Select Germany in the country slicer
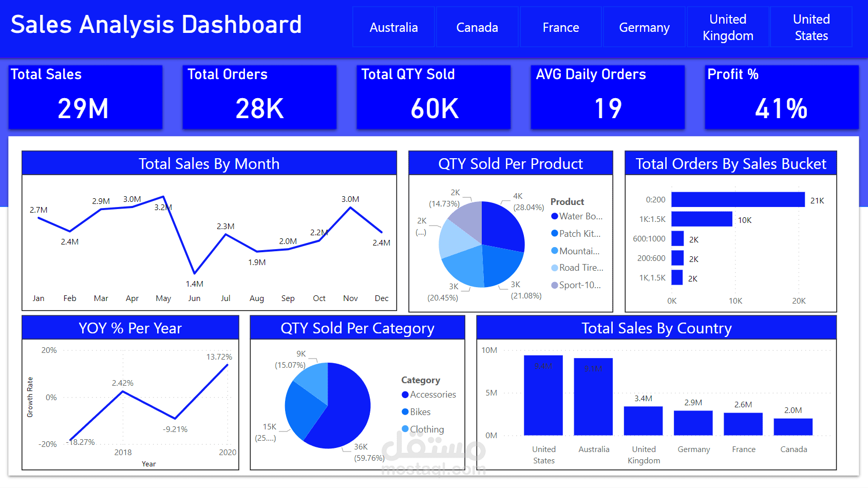This screenshot has height=488, width=868. [x=644, y=27]
